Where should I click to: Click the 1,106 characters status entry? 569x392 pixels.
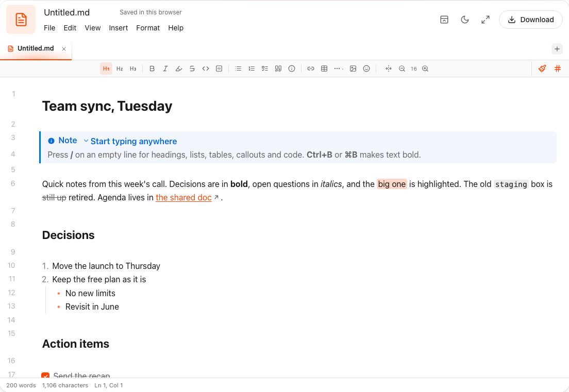[65, 385]
